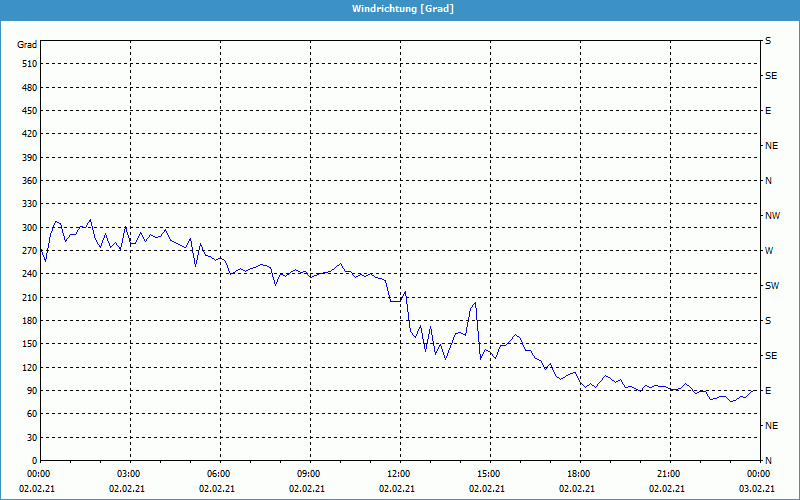Click the 180 degree y-axis label
This screenshot has width=800, height=500.
click(x=27, y=321)
